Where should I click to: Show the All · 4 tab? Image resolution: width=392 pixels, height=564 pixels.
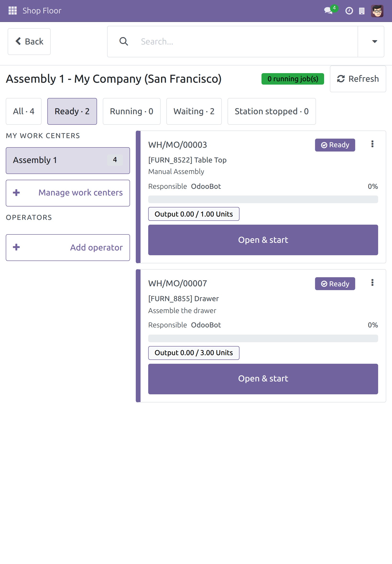24,111
